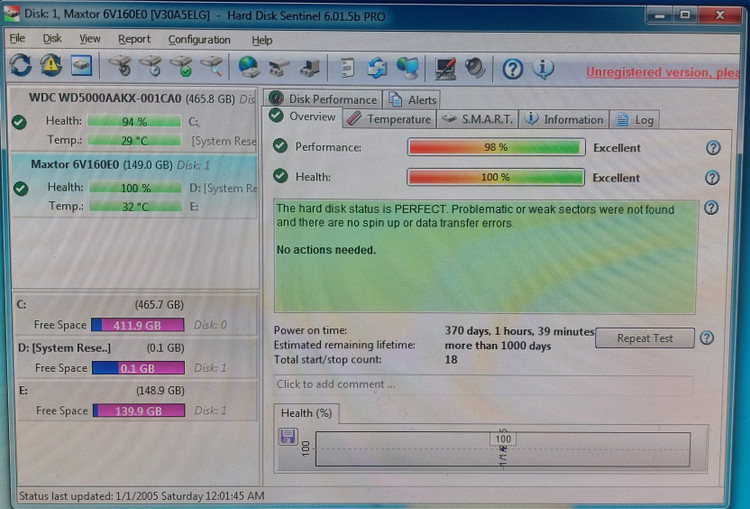Click the disk with clock test icon
Screen dimensions: 750x509
point(151,66)
